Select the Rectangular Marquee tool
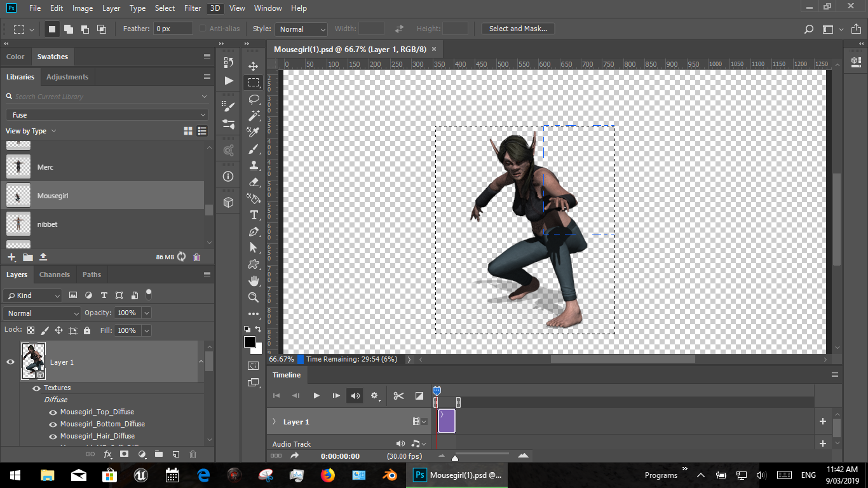The width and height of the screenshot is (868, 488). [254, 83]
